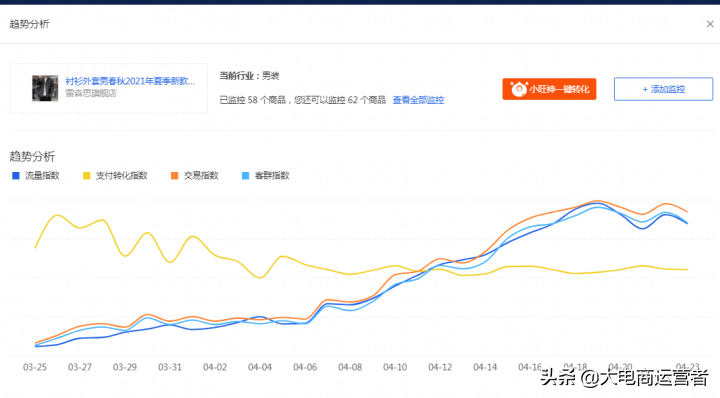Open the product thumbnail image
The width and height of the screenshot is (720, 398).
[x=45, y=88]
